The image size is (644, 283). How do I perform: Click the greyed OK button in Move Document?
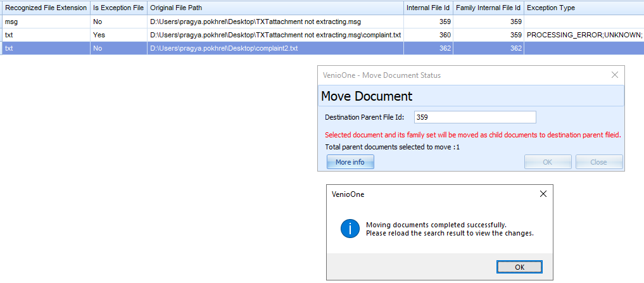click(x=548, y=162)
